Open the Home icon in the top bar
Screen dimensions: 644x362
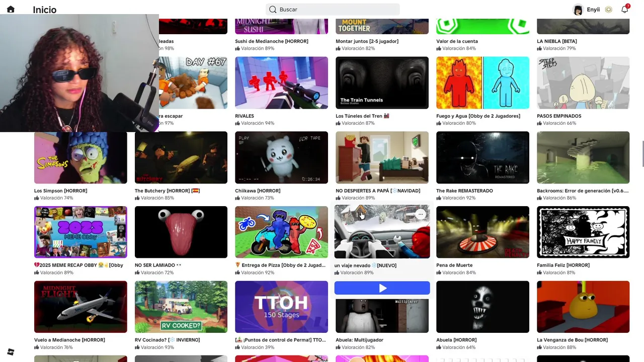11,9
